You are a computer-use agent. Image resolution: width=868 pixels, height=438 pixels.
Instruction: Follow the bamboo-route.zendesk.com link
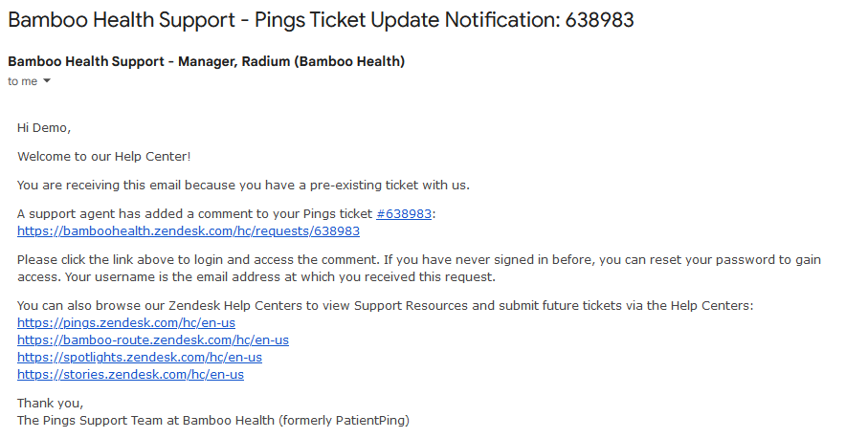(153, 340)
